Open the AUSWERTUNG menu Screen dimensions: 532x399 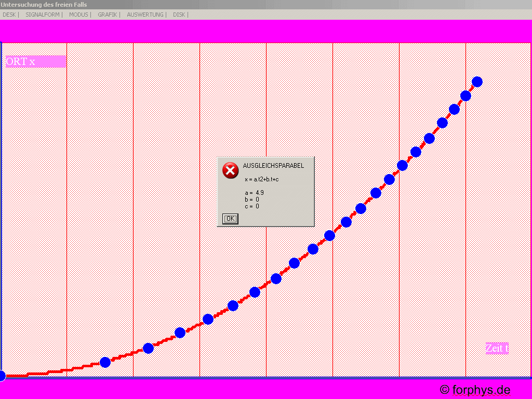tap(145, 15)
